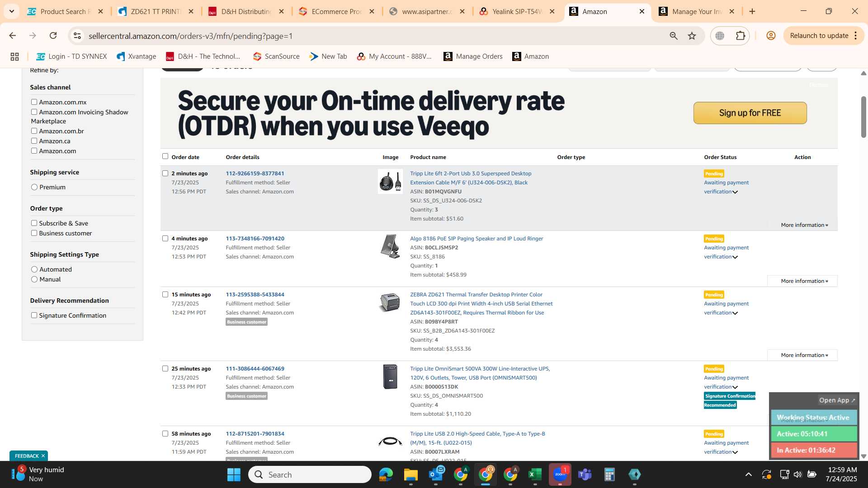Open the Chrome apps grid icon
The width and height of the screenshot is (868, 488).
(x=14, y=56)
